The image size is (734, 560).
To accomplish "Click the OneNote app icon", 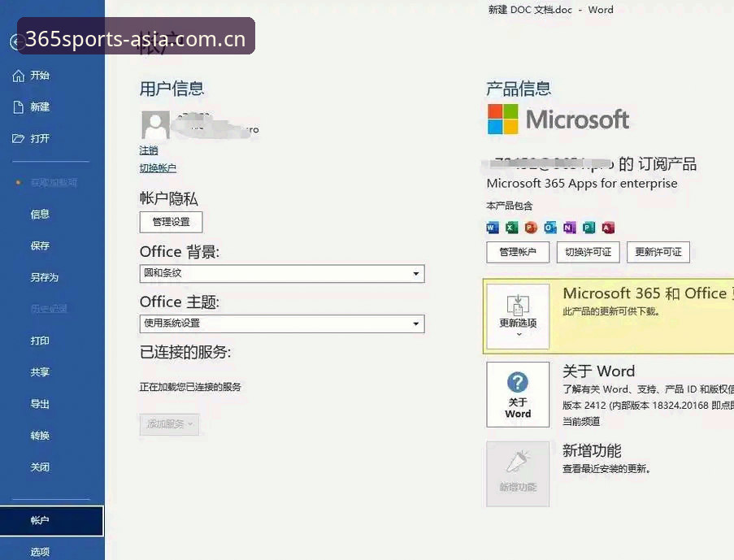I will point(569,228).
